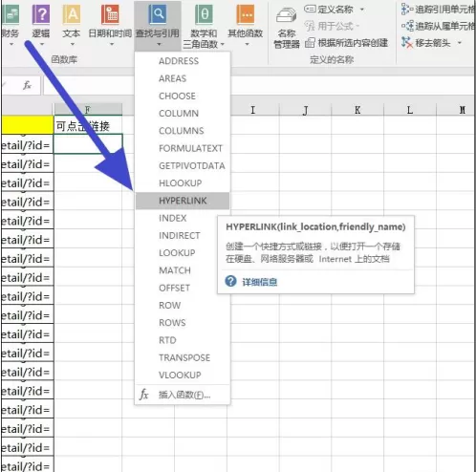Click Trace Precedents (追踪引用单元格)
This screenshot has width=476, height=472.
(x=439, y=10)
